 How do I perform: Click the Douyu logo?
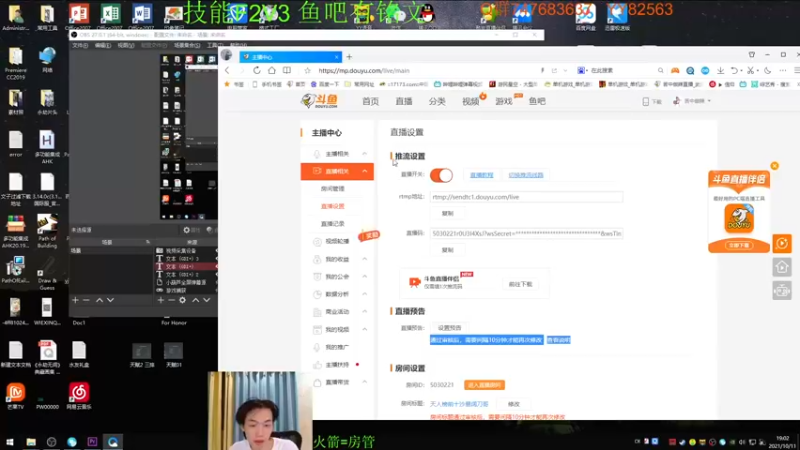click(x=319, y=101)
